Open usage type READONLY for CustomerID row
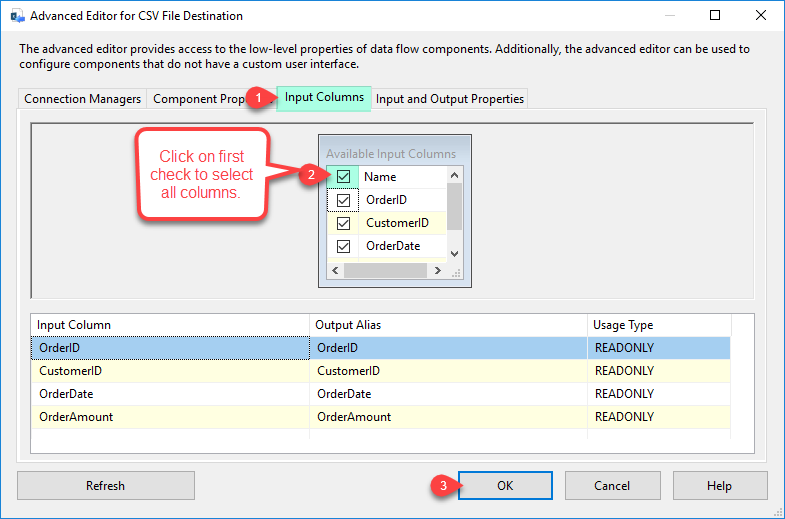 [x=659, y=371]
